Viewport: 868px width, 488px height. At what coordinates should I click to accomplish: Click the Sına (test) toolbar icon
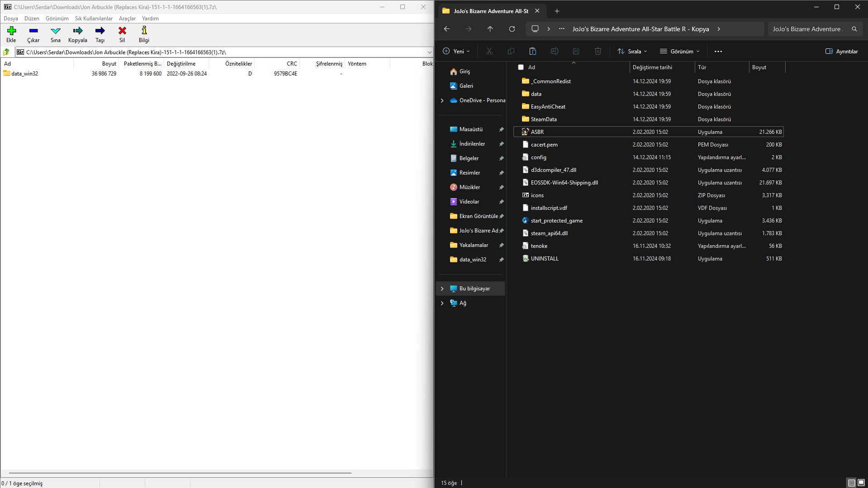[x=56, y=31]
